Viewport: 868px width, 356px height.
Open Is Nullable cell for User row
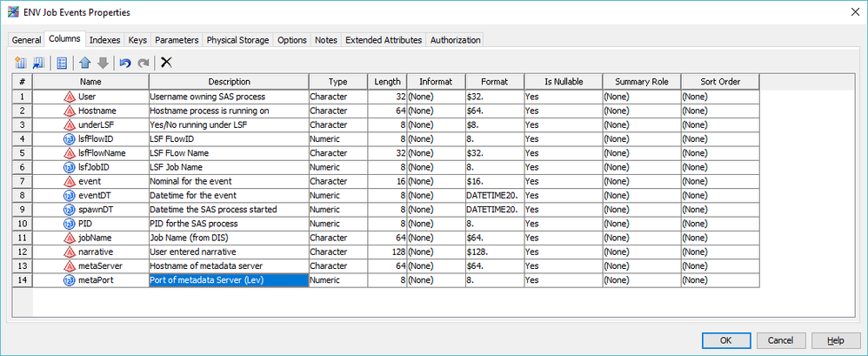pos(561,96)
